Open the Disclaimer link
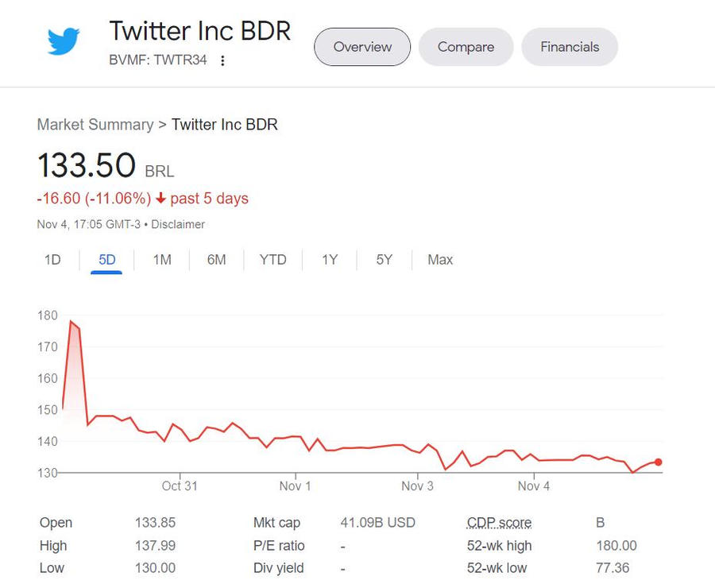This screenshot has width=715, height=588. (178, 225)
